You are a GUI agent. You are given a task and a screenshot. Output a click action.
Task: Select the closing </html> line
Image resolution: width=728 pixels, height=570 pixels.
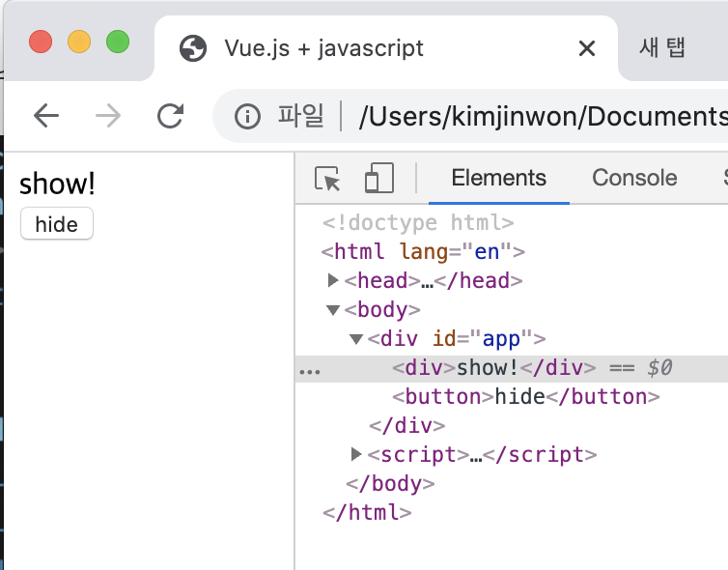[x=367, y=512]
